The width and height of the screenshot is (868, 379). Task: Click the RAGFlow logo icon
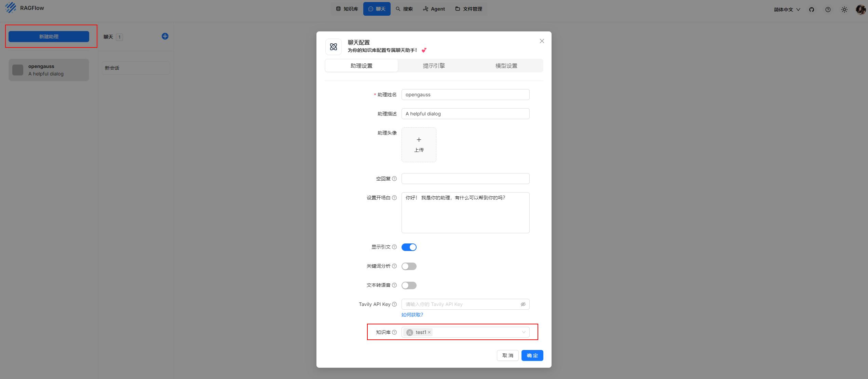11,8
